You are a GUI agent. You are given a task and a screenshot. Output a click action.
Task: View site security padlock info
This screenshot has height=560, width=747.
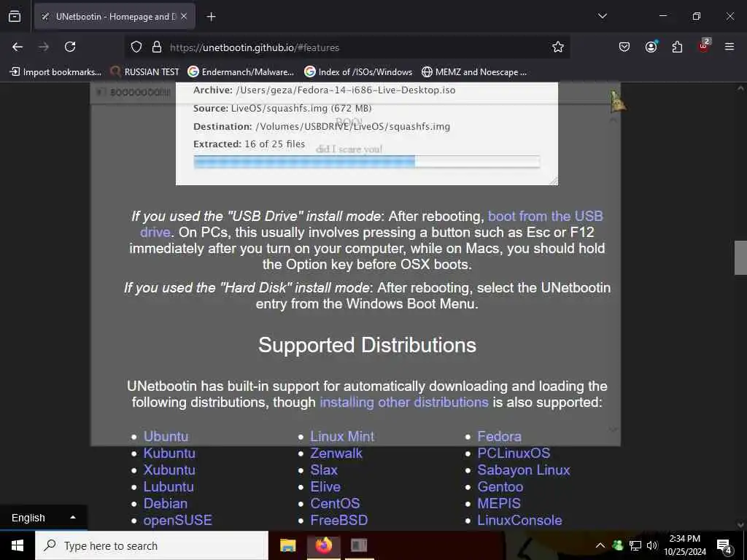156,47
